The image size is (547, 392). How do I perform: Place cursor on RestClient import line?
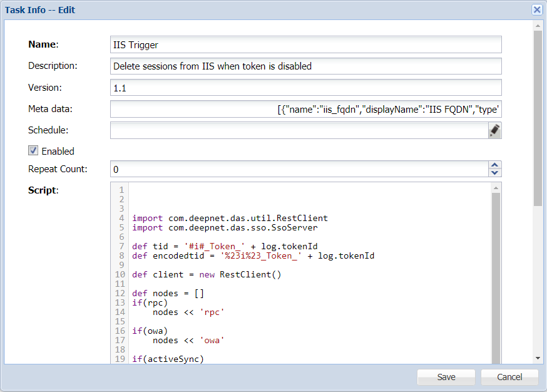tap(230, 219)
